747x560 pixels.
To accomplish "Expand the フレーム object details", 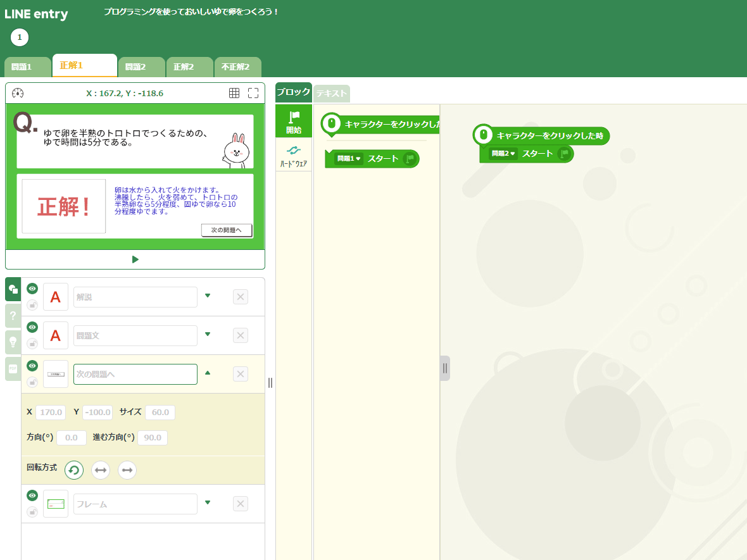I will point(208,503).
